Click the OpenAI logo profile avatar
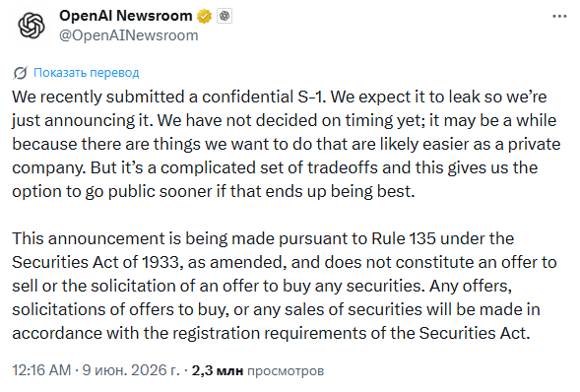Screen dimensions: 580x392 pyautogui.click(x=32, y=26)
